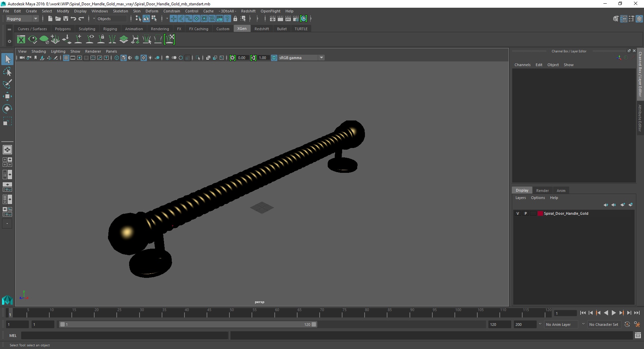Click the Redo arrow icon
The image size is (644, 349).
pos(81,19)
